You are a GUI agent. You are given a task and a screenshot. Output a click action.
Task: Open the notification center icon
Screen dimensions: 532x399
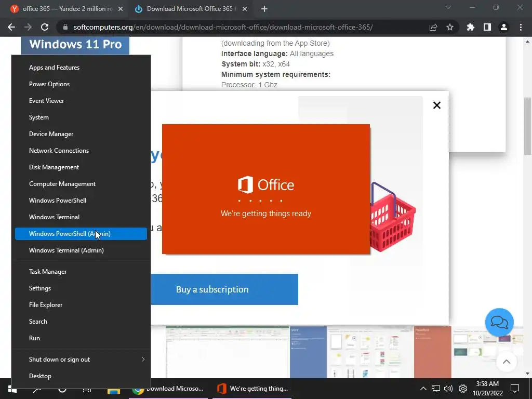[x=515, y=389]
